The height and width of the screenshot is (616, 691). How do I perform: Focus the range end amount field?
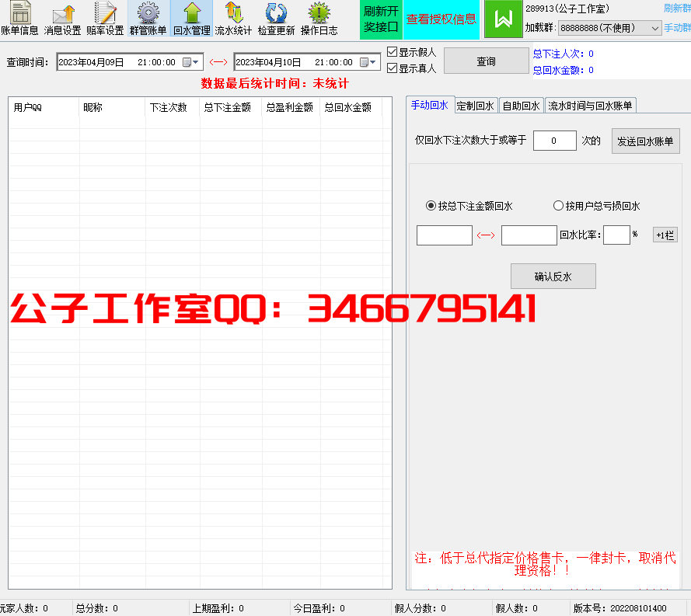(529, 235)
